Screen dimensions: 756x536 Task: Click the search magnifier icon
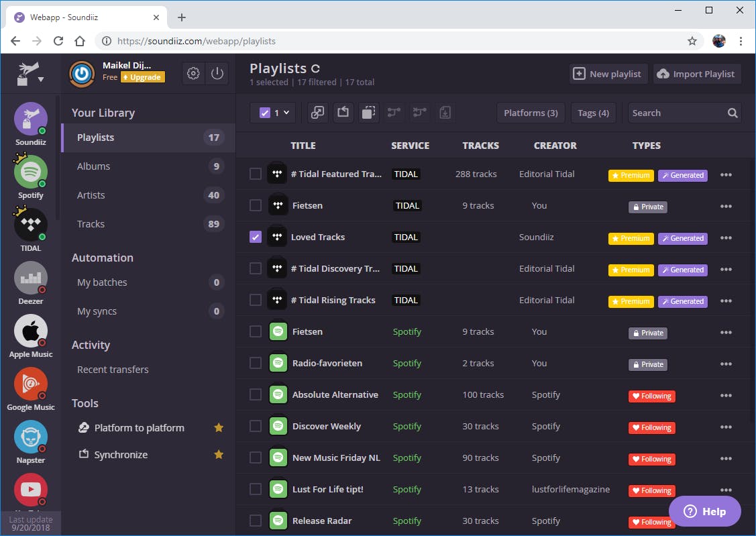[733, 113]
